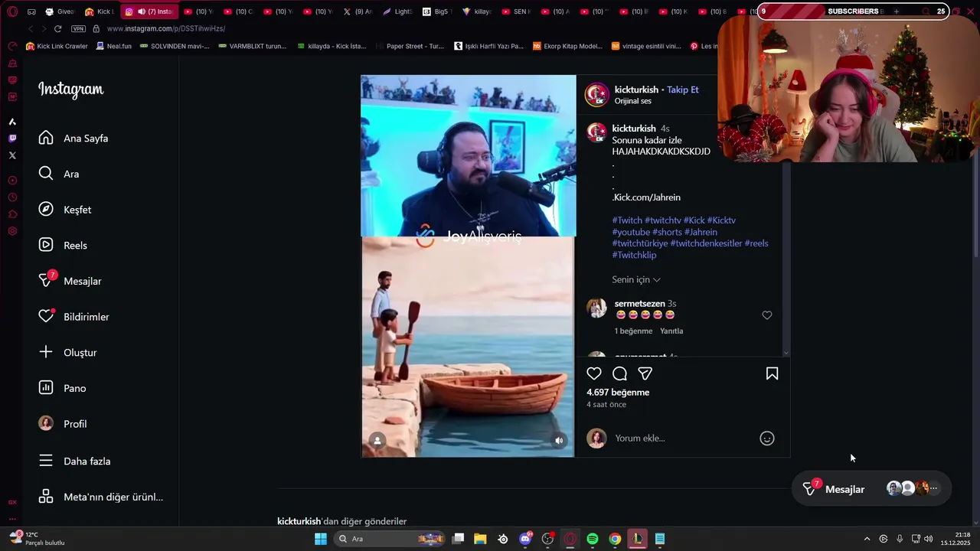The image size is (980, 551).
Task: Show hidden tray icons chevron
Action: pyautogui.click(x=867, y=539)
